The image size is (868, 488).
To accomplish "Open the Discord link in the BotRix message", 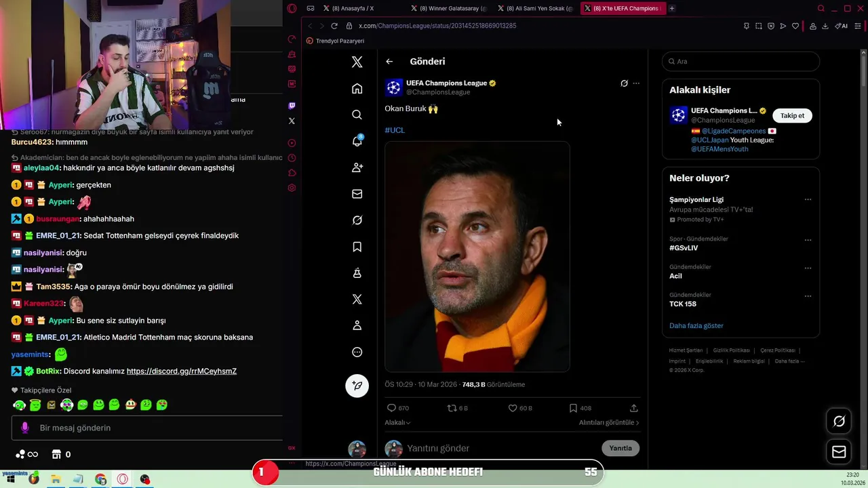I will point(182,371).
